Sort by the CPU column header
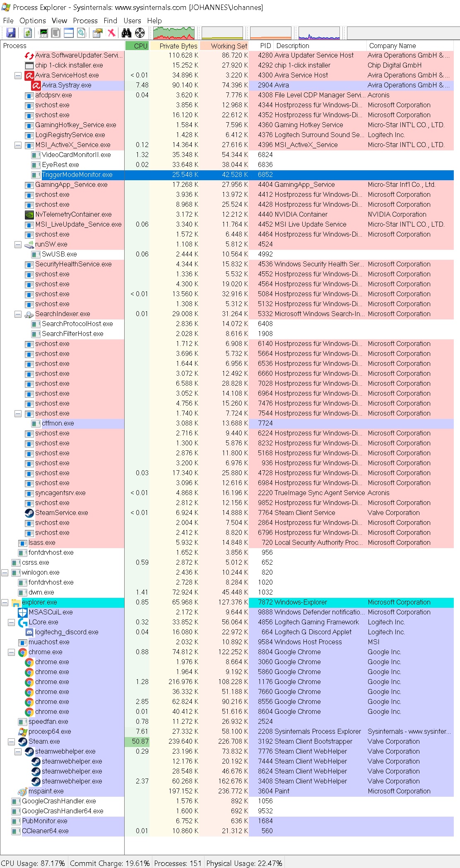 [137, 46]
